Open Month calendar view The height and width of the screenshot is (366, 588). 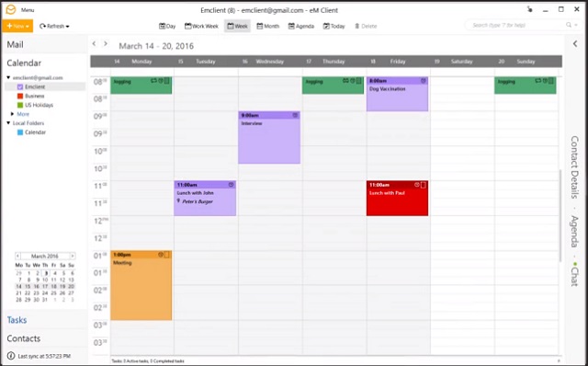pos(267,26)
